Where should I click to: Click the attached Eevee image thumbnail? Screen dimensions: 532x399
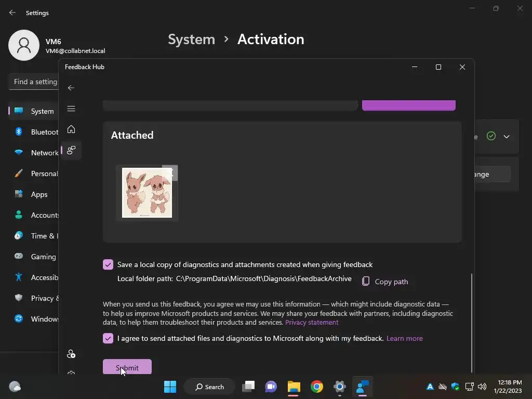[147, 193]
